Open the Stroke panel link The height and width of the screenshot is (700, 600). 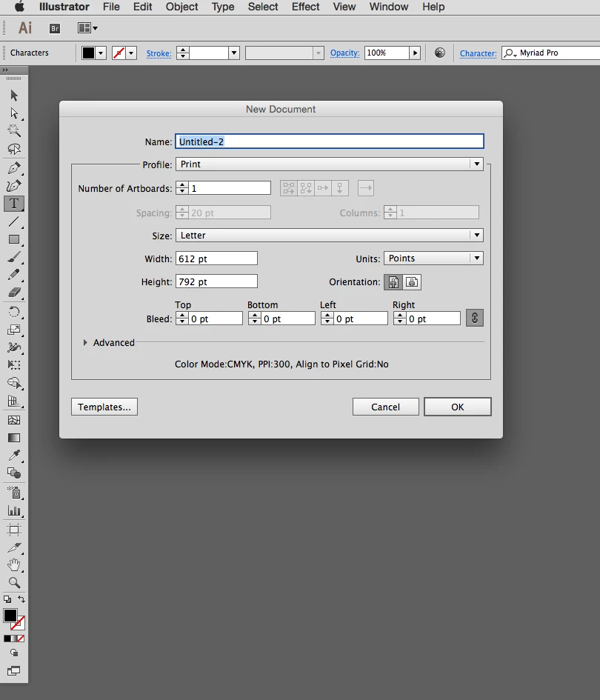(x=159, y=53)
